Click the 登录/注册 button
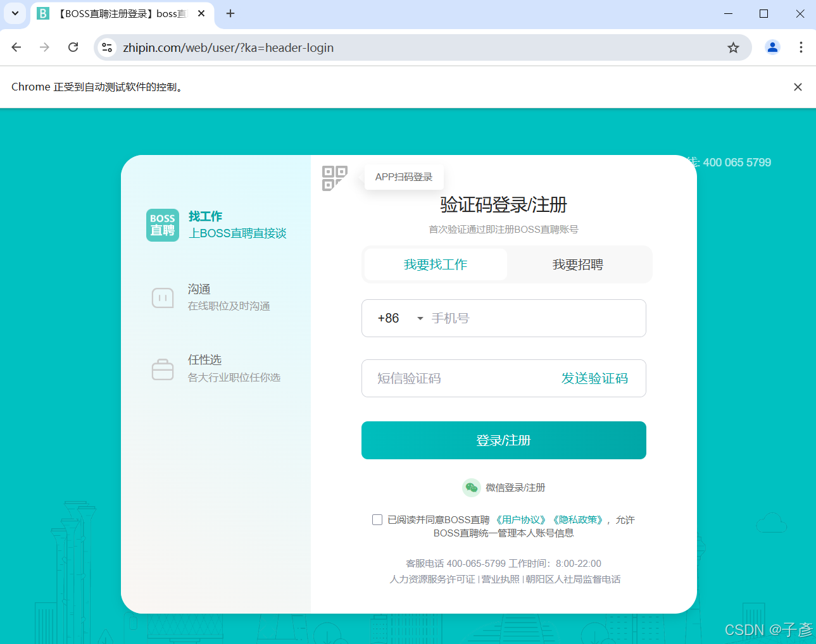 504,440
